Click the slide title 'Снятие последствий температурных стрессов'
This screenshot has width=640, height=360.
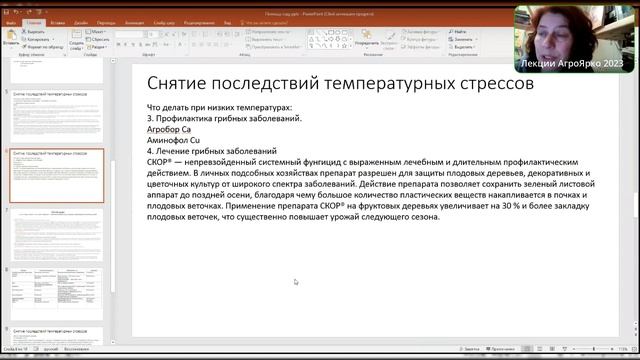pos(340,83)
